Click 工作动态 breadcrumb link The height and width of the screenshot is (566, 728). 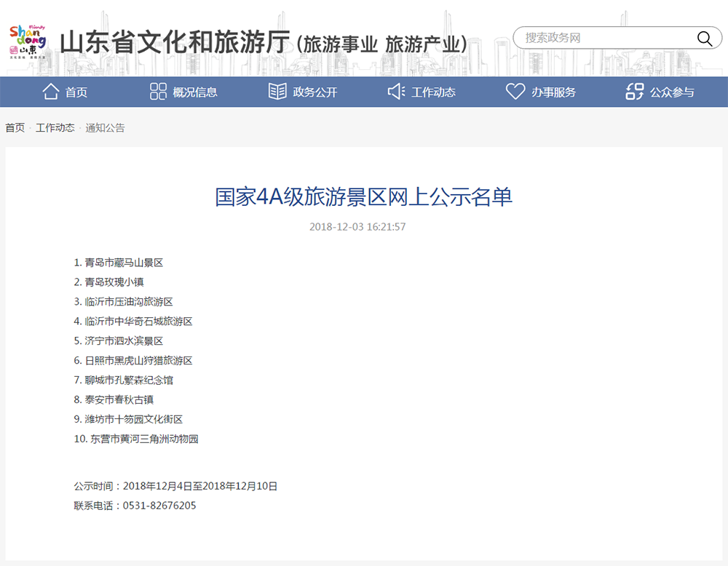click(x=55, y=128)
